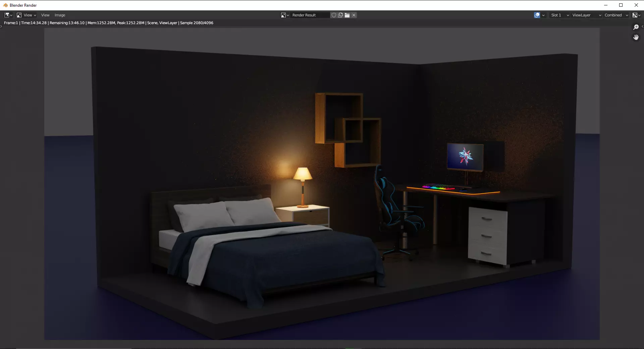This screenshot has width=644, height=349.
Task: Open the View menu
Action: (x=45, y=15)
